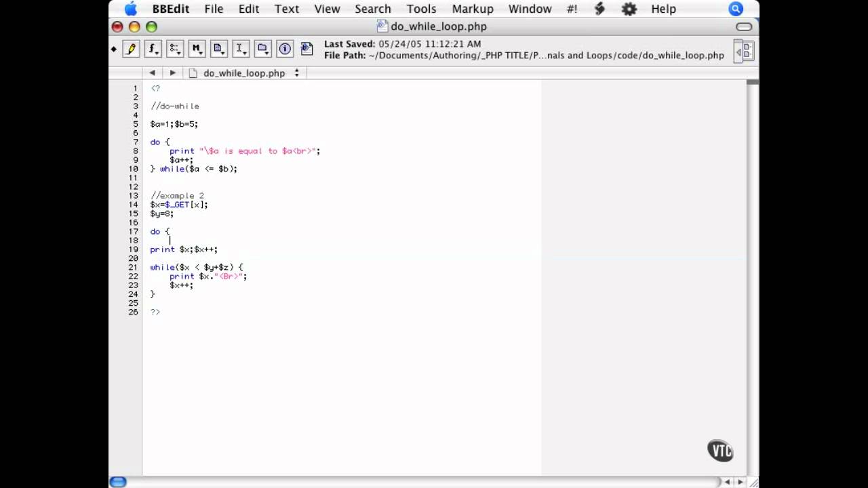Click the black diamond document state indicator
The height and width of the screenshot is (488, 868).
pyautogui.click(x=114, y=49)
